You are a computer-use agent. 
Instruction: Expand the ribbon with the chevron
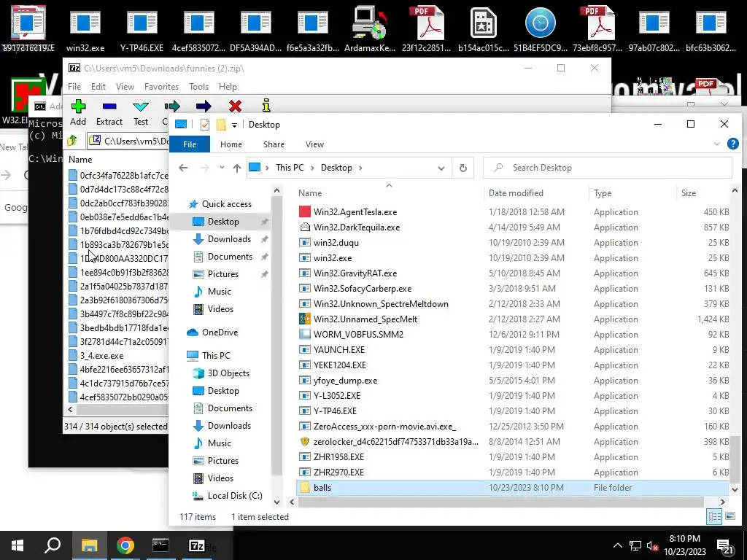(x=716, y=144)
